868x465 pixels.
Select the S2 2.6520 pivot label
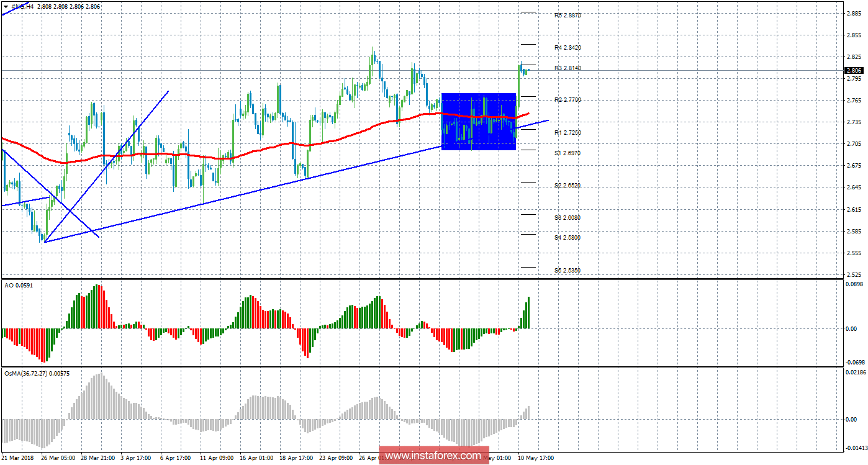coord(567,185)
